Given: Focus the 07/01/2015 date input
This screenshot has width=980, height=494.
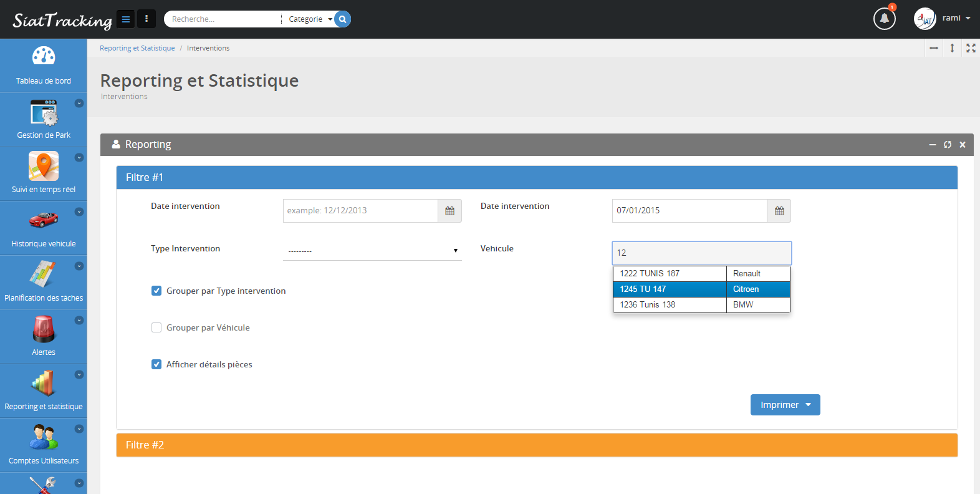Looking at the screenshot, I should pos(689,211).
